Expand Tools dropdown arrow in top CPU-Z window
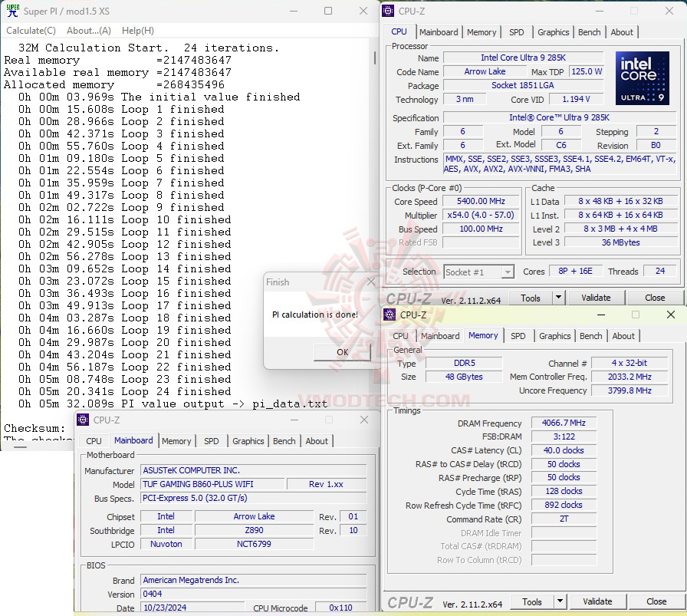The height and width of the screenshot is (616, 687). 559,298
